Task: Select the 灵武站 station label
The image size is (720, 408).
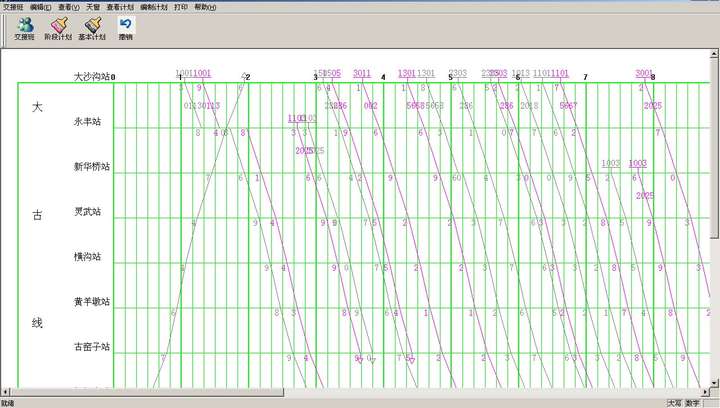Action: click(87, 212)
